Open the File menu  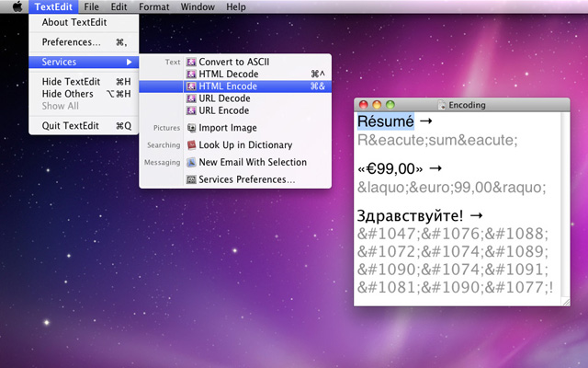[91, 6]
